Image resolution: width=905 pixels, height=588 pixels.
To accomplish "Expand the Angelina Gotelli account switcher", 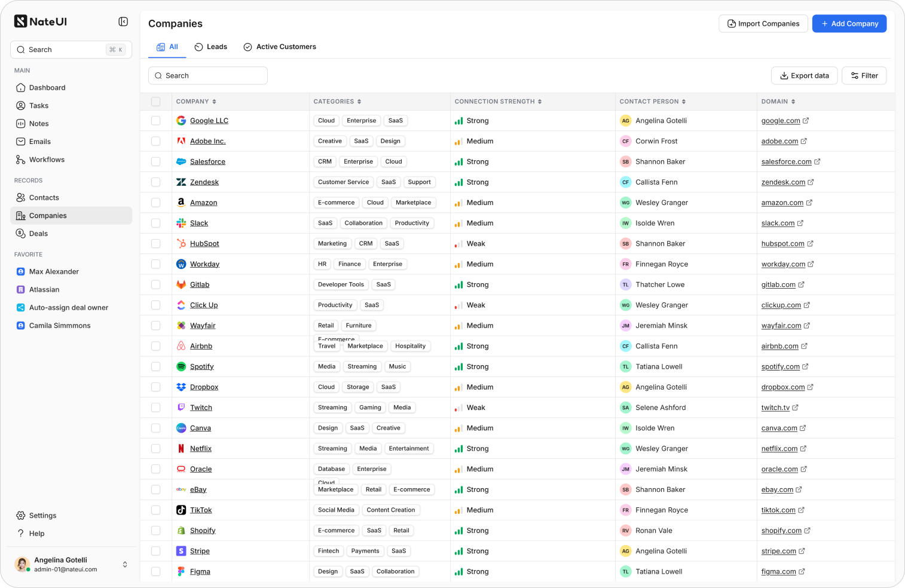I will (125, 565).
